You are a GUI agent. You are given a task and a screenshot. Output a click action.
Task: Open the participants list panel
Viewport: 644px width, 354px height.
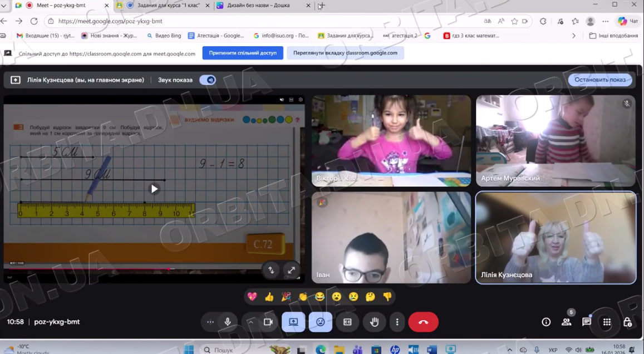tap(567, 322)
